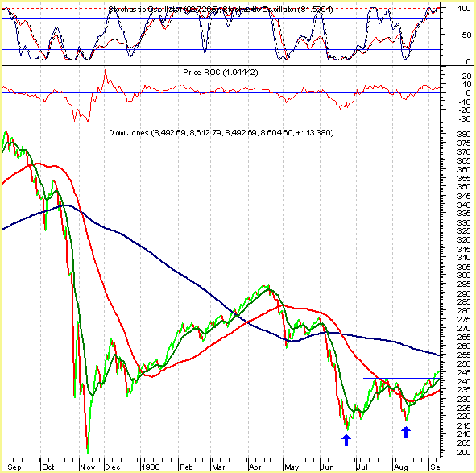Click the Jun month marker

327,467
